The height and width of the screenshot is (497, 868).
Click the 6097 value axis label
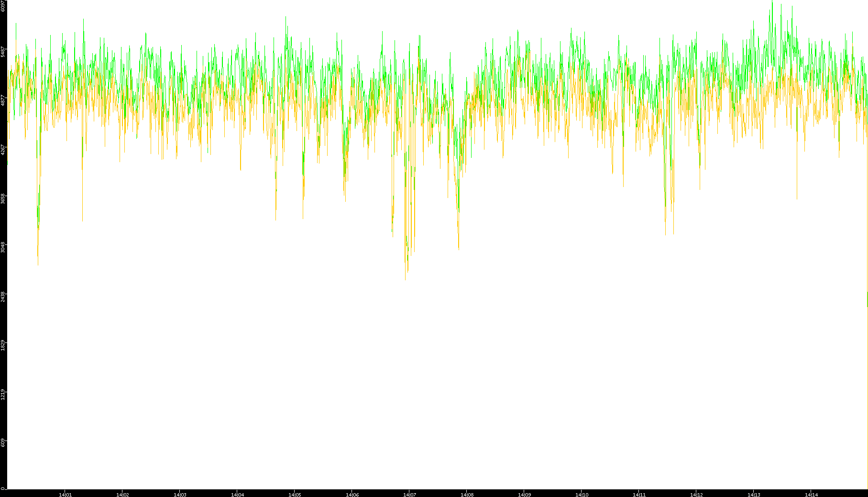click(3, 6)
